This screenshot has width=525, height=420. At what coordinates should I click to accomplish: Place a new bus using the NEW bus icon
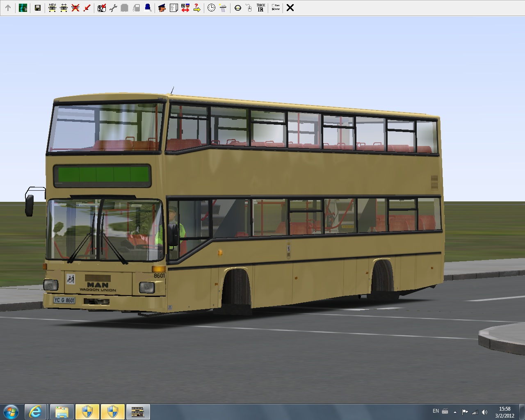pyautogui.click(x=52, y=8)
